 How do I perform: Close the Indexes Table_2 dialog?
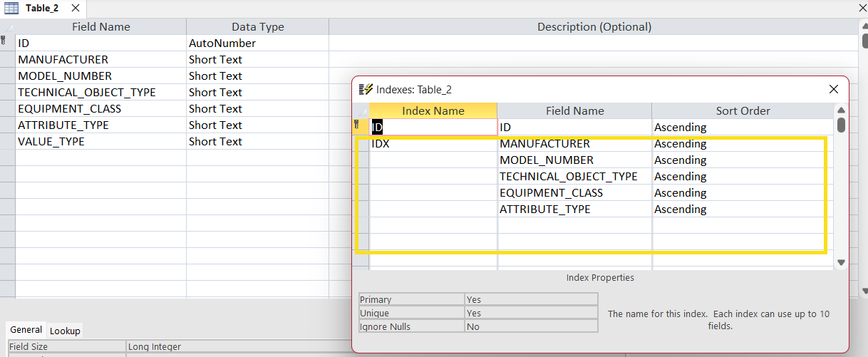click(833, 90)
